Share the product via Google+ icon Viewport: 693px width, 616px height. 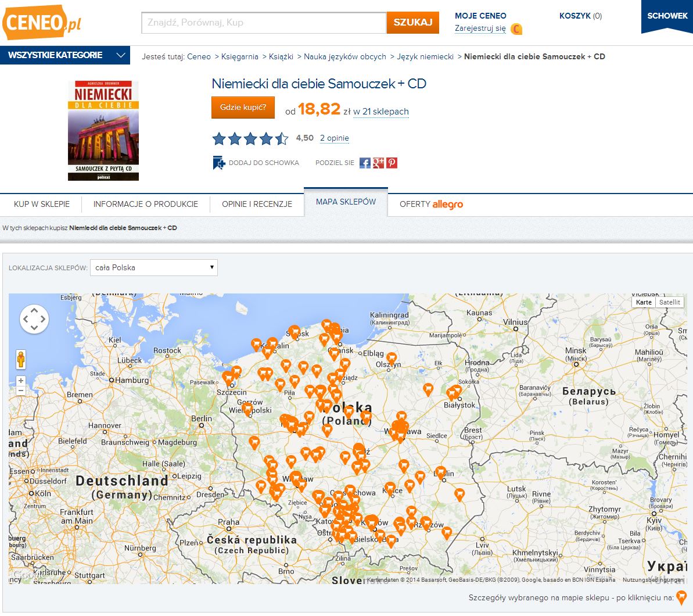[378, 163]
